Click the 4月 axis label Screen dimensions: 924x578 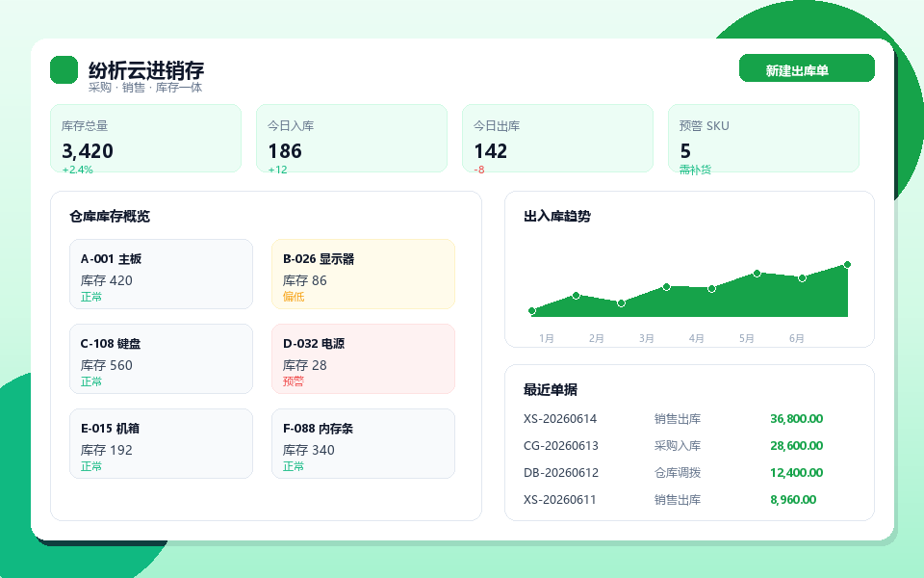click(697, 338)
